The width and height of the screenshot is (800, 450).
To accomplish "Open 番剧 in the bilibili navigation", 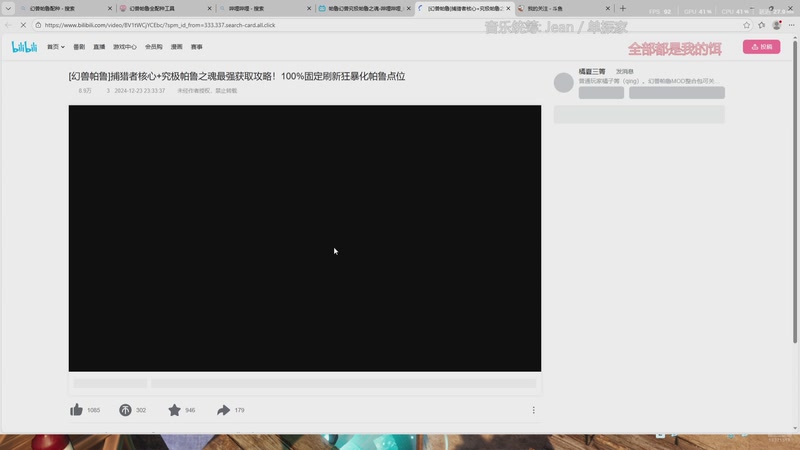I will point(79,47).
